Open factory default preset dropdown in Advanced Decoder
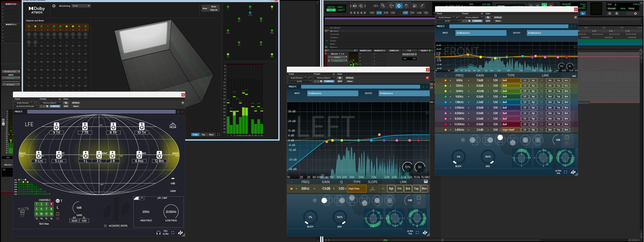The image size is (644, 242). [x=50, y=103]
